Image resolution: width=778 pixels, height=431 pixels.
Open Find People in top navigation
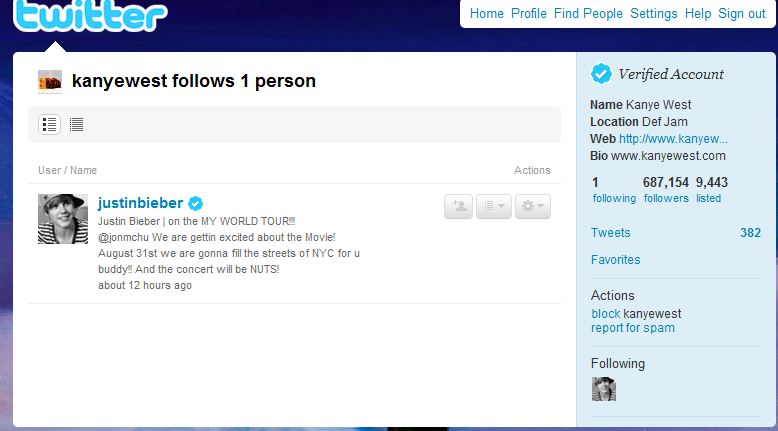(x=588, y=13)
